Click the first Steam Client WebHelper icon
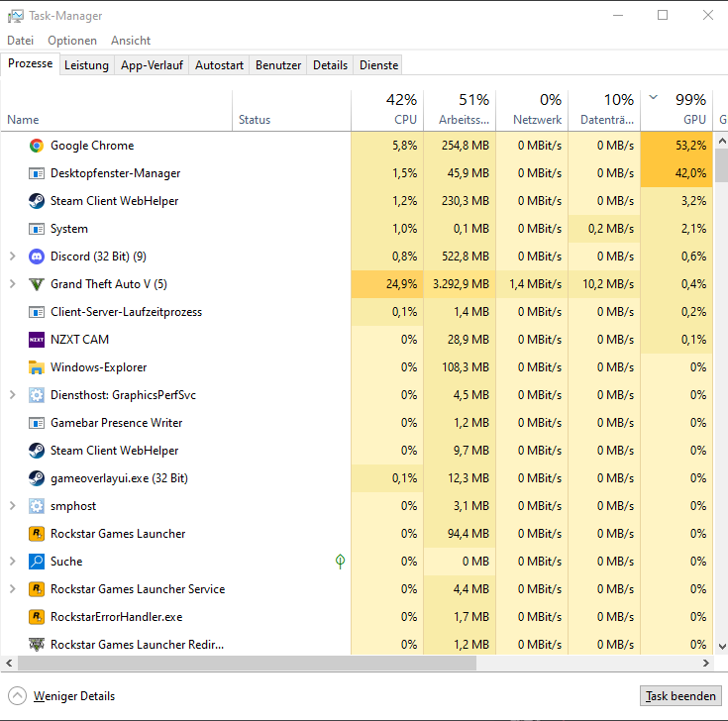The height and width of the screenshot is (721, 728). (37, 201)
